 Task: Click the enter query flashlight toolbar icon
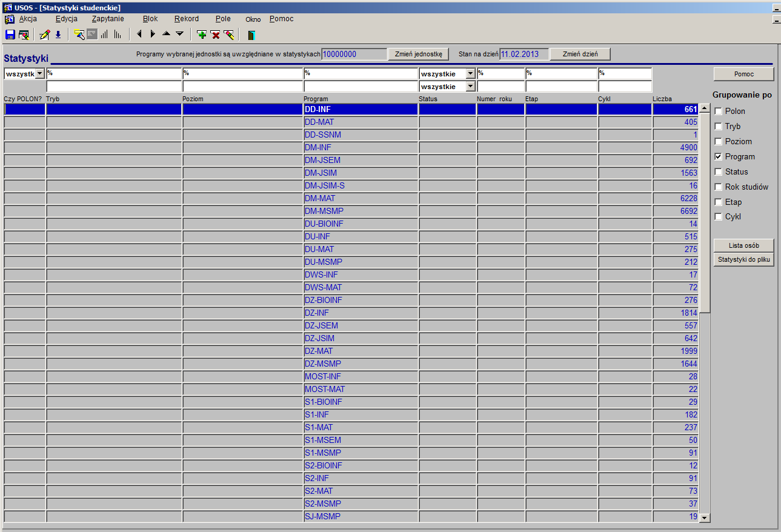(79, 35)
